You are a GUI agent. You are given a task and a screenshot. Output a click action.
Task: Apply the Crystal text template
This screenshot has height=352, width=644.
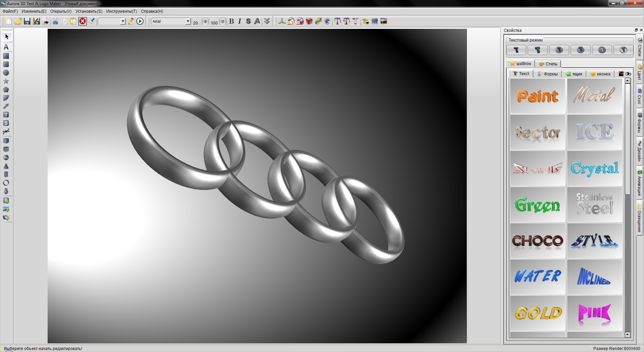[594, 168]
